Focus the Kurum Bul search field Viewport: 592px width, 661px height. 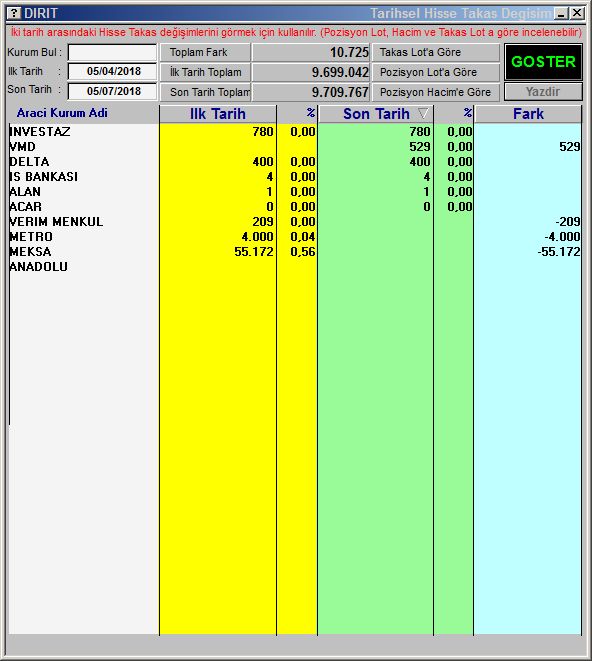112,53
